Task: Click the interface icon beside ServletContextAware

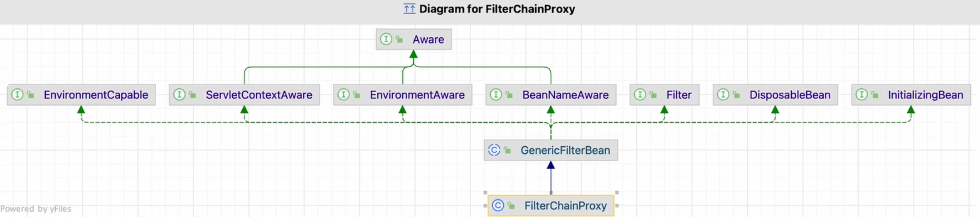Action: (x=179, y=95)
